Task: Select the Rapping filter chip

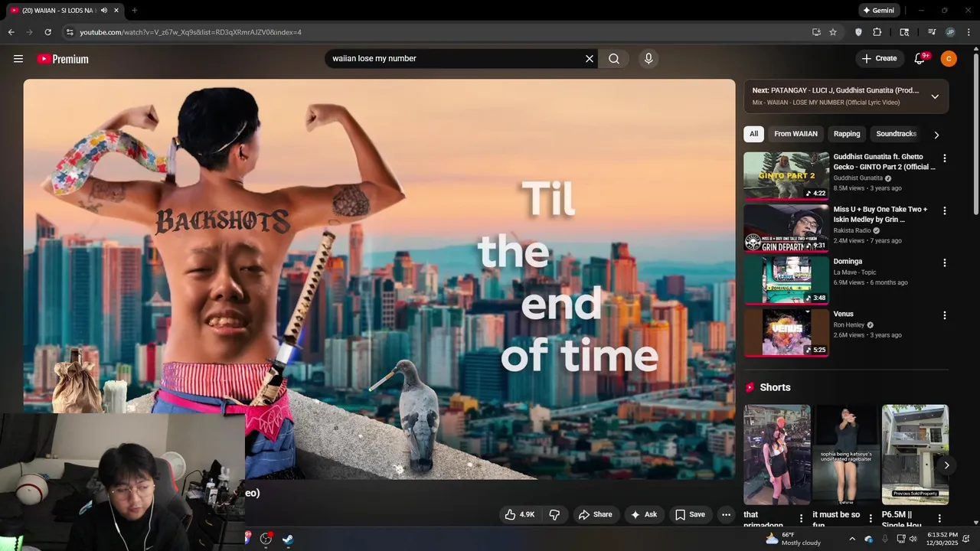Action: [847, 134]
